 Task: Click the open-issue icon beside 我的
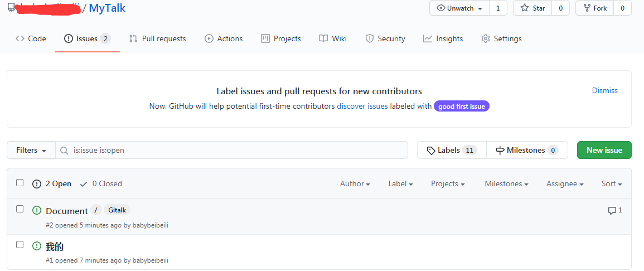[37, 246]
